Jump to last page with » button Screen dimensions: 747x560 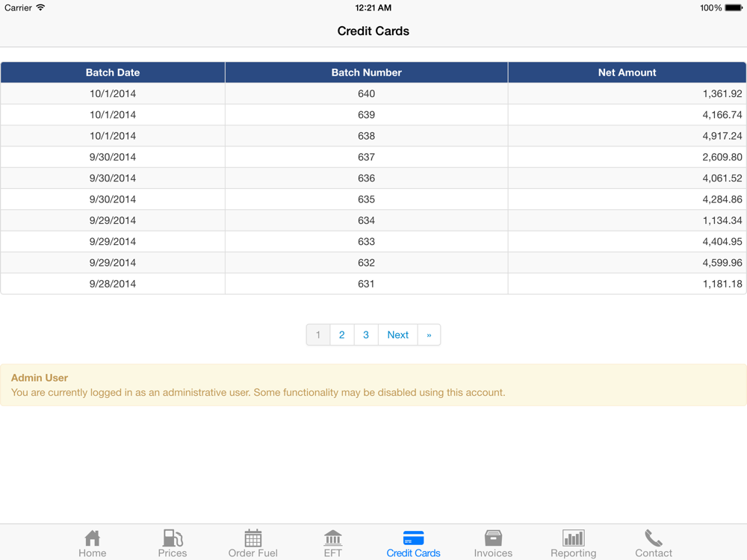[429, 335]
